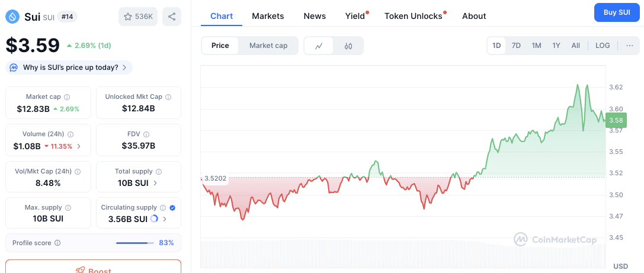
Task: Toggle the LOG scale option
Action: tap(603, 46)
